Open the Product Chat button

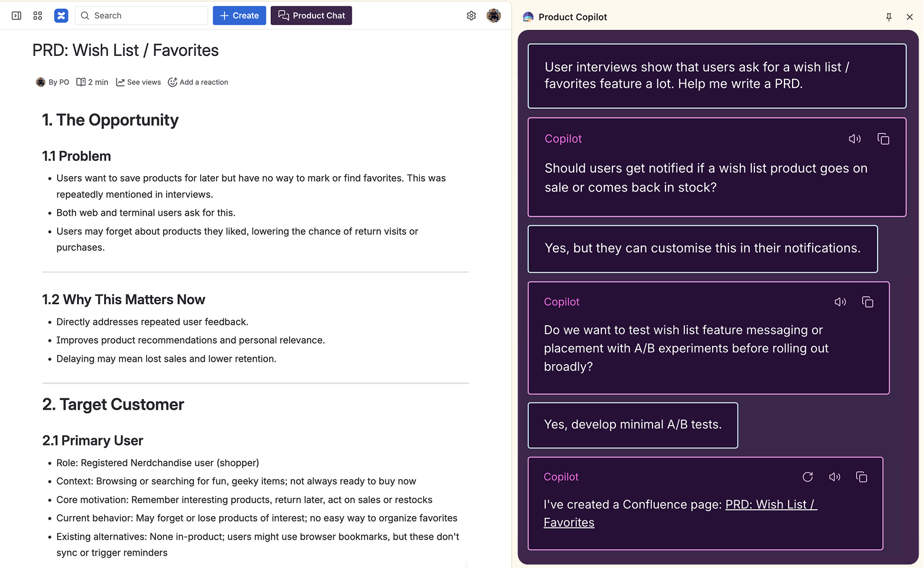click(x=311, y=16)
